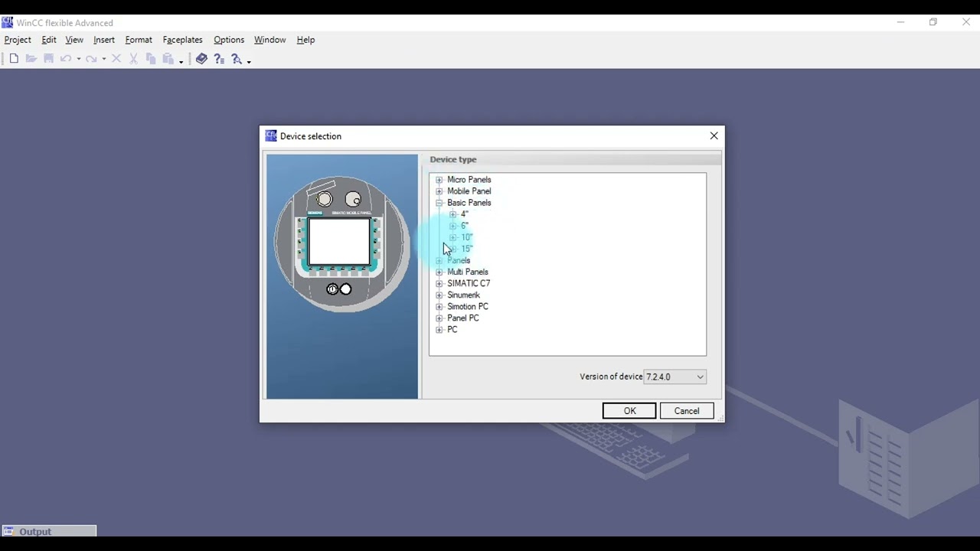Screen dimensions: 980x551
Task: Open the help search dropdown arrow
Action: coord(249,60)
